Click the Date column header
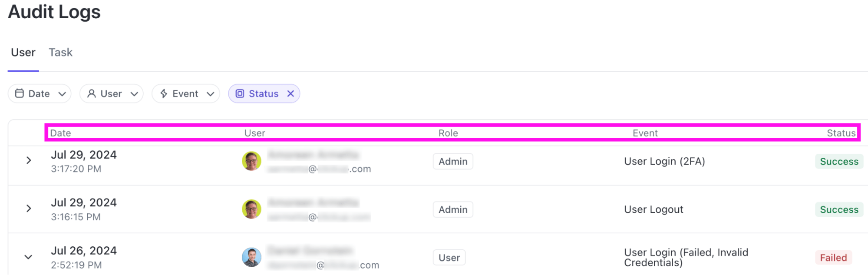 click(x=60, y=133)
